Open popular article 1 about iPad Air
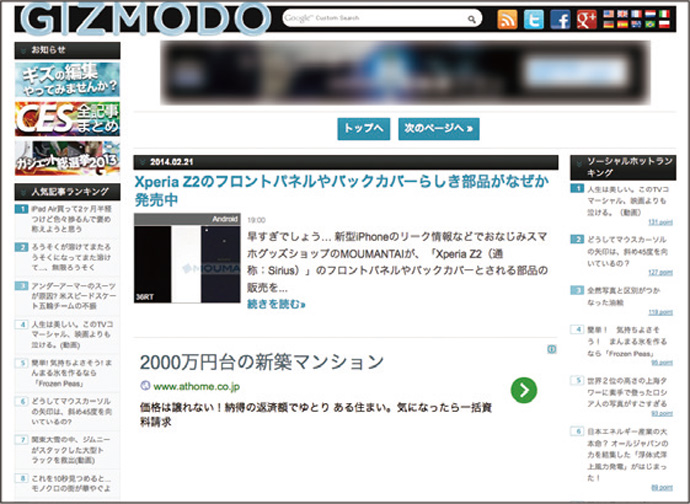Viewport: 690px width, 504px height. [x=71, y=219]
